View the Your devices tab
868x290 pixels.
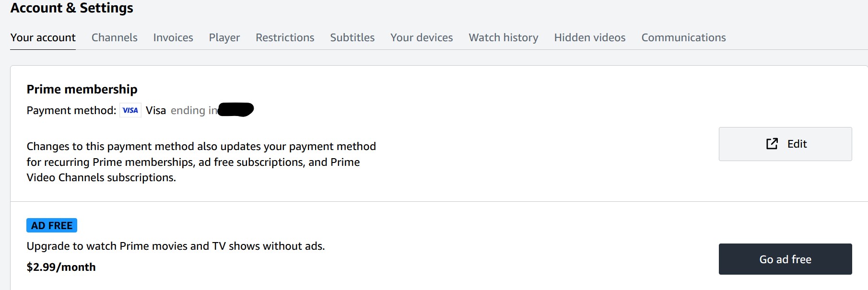click(422, 37)
